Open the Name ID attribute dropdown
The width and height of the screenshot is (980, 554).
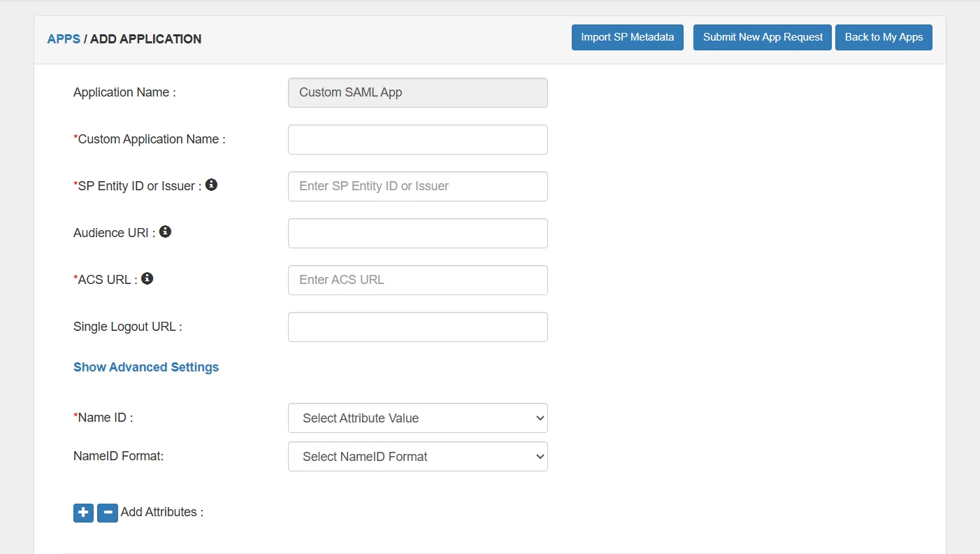(418, 418)
